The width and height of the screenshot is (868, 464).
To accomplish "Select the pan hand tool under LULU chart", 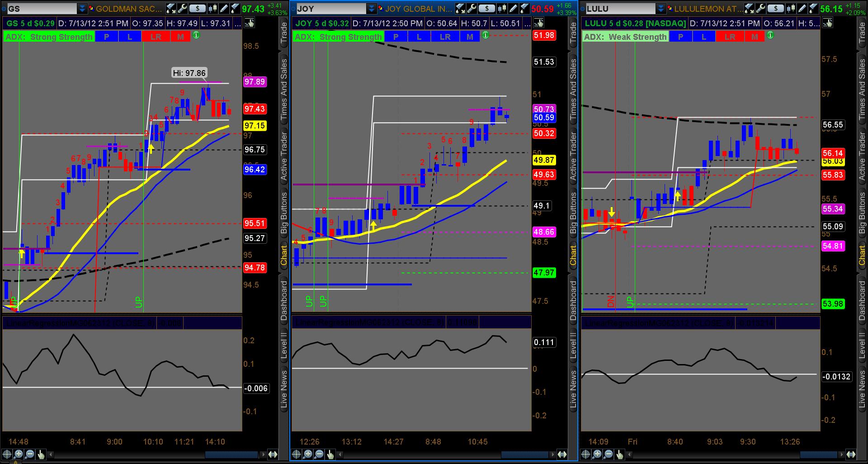I will click(620, 455).
